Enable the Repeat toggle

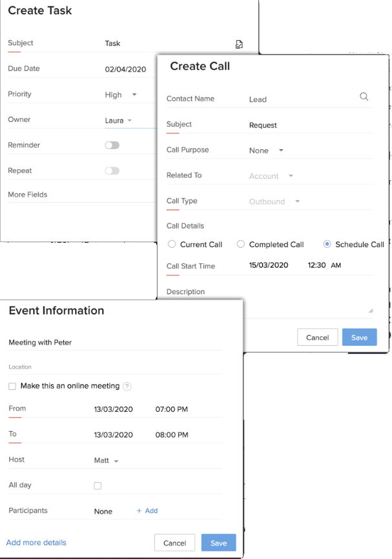pos(112,171)
